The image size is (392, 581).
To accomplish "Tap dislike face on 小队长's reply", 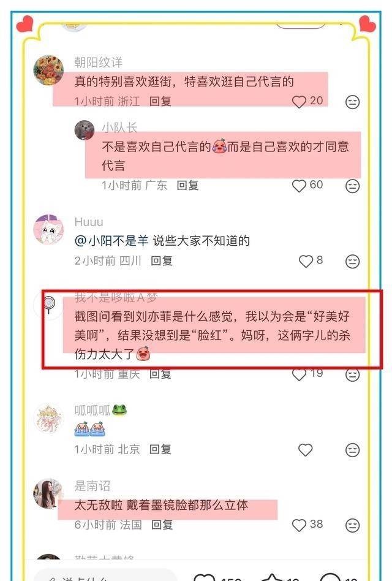I will pos(352,186).
